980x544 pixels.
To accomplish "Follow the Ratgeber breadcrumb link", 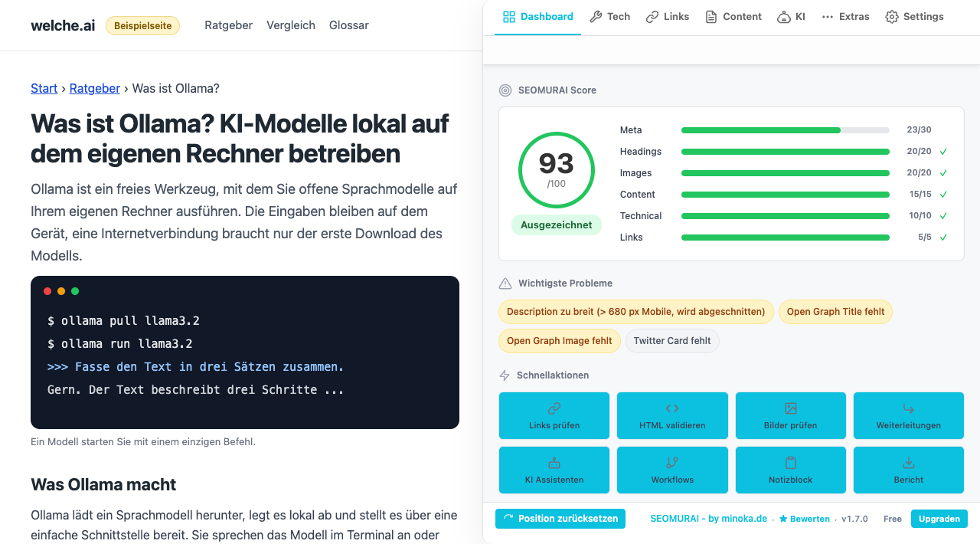I will tap(95, 88).
